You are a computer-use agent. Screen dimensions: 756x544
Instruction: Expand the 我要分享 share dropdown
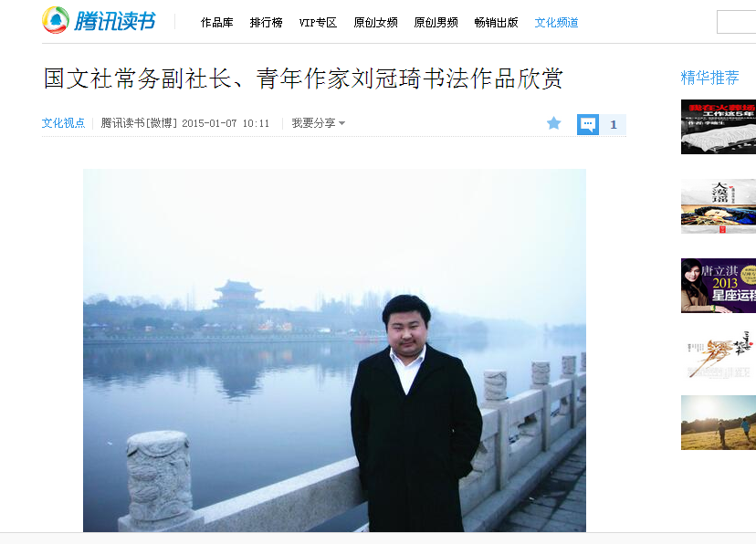pos(319,123)
